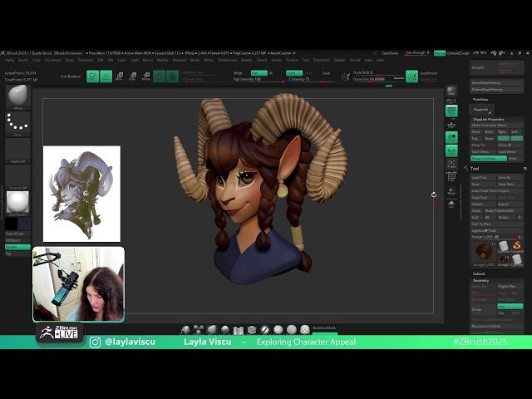Viewport: 532px width, 399px height.
Task: Open the Brush menu
Action: (x=24, y=60)
